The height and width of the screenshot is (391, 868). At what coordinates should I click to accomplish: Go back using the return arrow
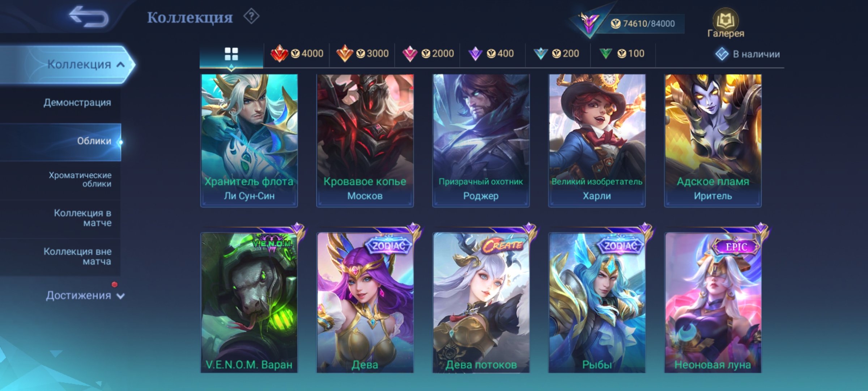tap(89, 17)
